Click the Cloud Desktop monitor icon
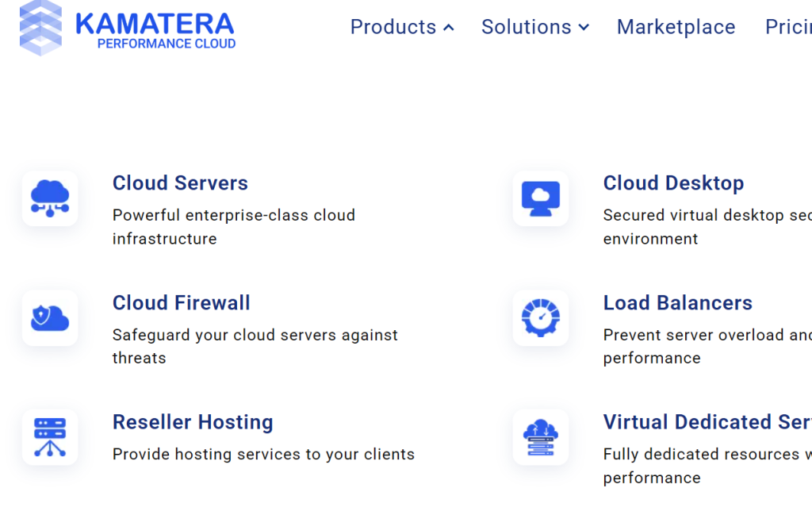Viewport: 812px width, 515px height. point(541,198)
